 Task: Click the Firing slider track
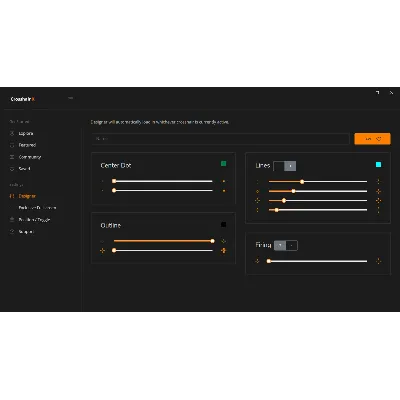[318, 261]
